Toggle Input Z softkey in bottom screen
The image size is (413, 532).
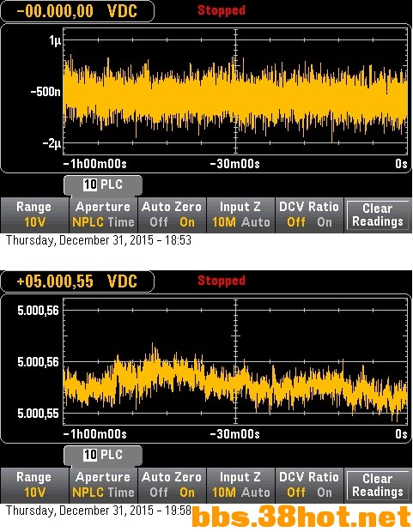(x=240, y=485)
